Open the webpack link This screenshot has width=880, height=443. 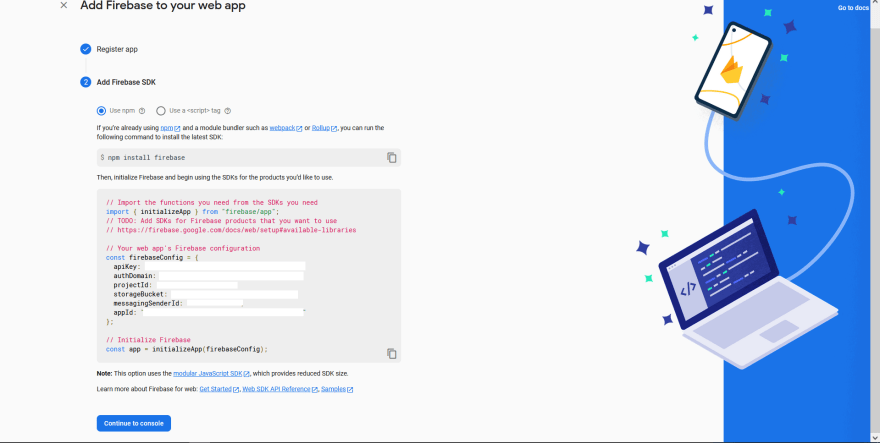[x=286, y=128]
